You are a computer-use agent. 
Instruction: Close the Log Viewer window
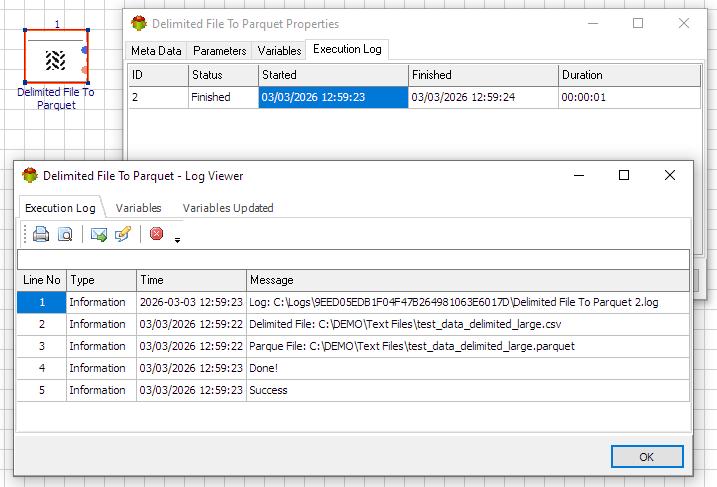pos(670,175)
